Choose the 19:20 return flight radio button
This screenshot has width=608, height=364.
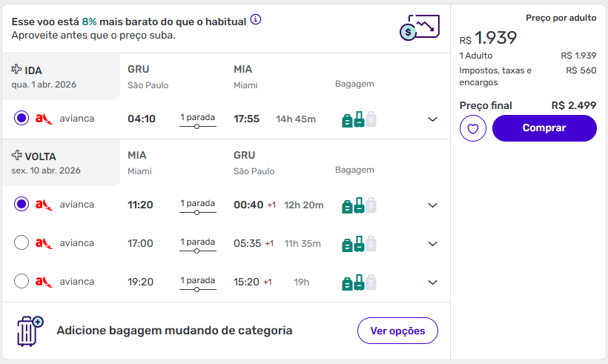point(22,281)
